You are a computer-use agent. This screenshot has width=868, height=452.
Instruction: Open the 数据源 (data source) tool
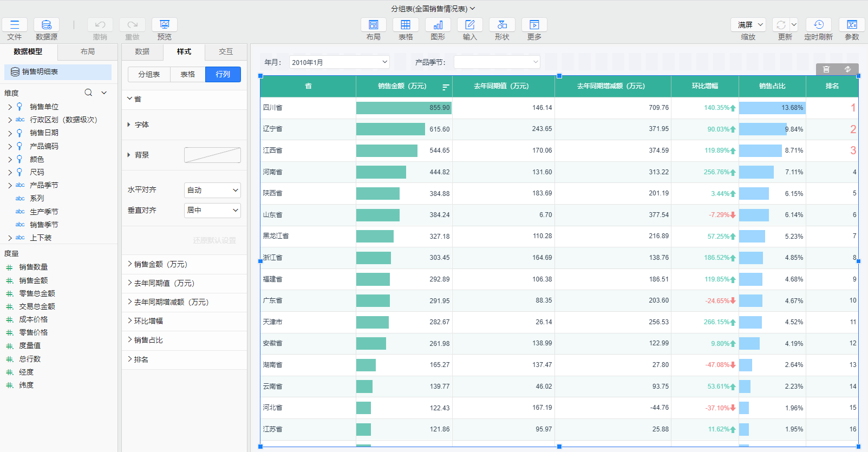(47, 25)
